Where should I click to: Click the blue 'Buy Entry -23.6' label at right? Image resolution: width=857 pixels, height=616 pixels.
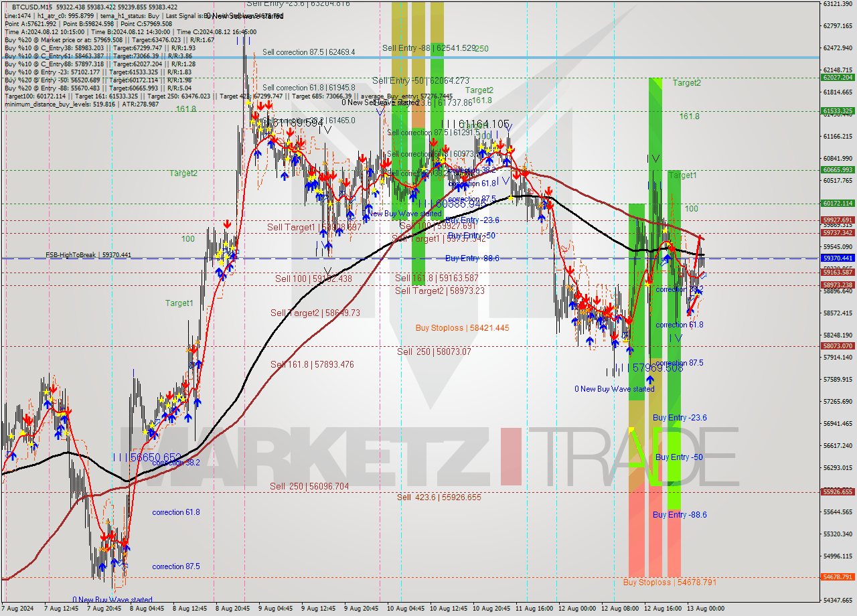tap(680, 418)
